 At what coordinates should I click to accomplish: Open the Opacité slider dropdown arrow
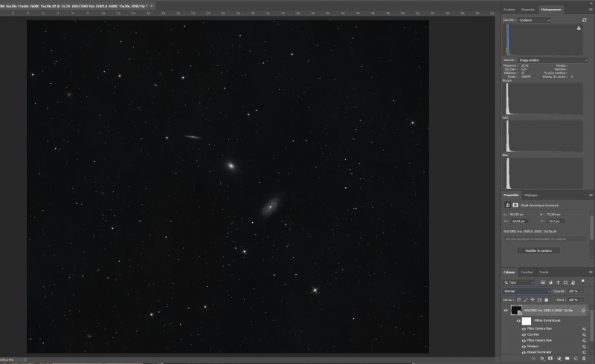tap(582, 290)
